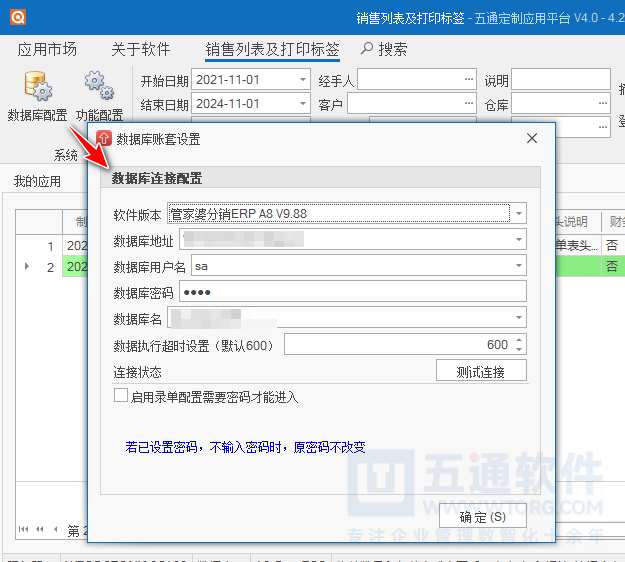Open the 软件版本 dropdown
The height and width of the screenshot is (562, 625).
click(x=519, y=213)
